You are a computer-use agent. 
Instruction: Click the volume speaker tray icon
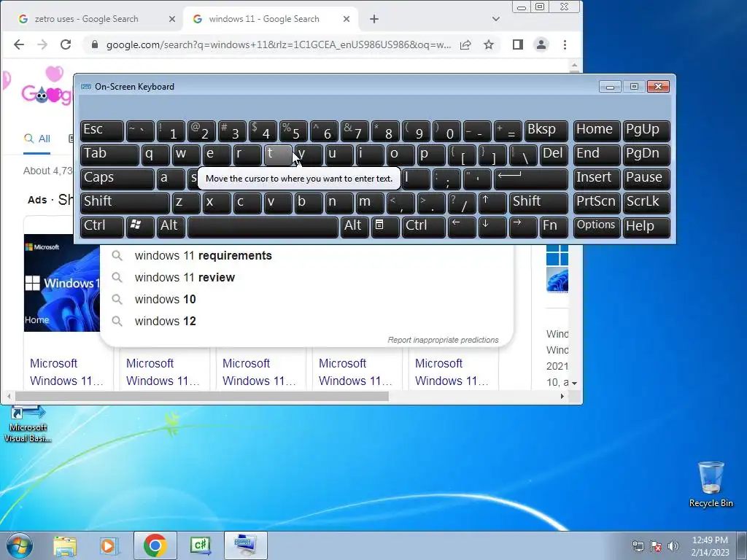tap(673, 546)
